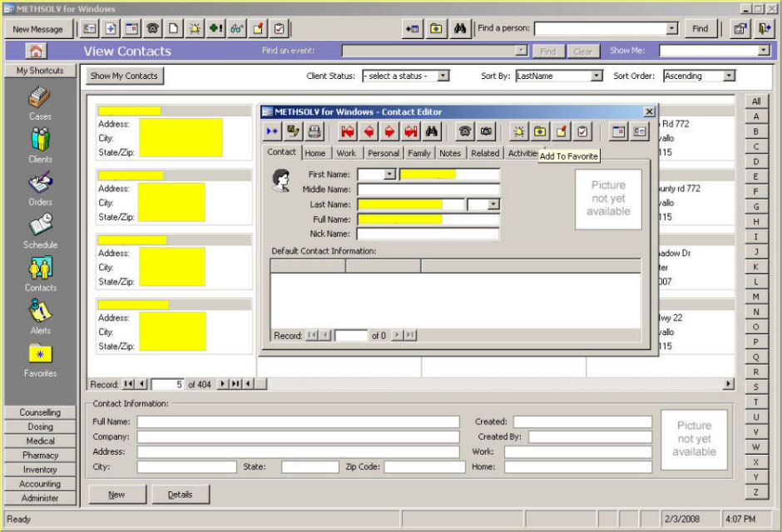Click the New button at the bottom
Viewport: 782px width, 532px height.
tap(116, 494)
